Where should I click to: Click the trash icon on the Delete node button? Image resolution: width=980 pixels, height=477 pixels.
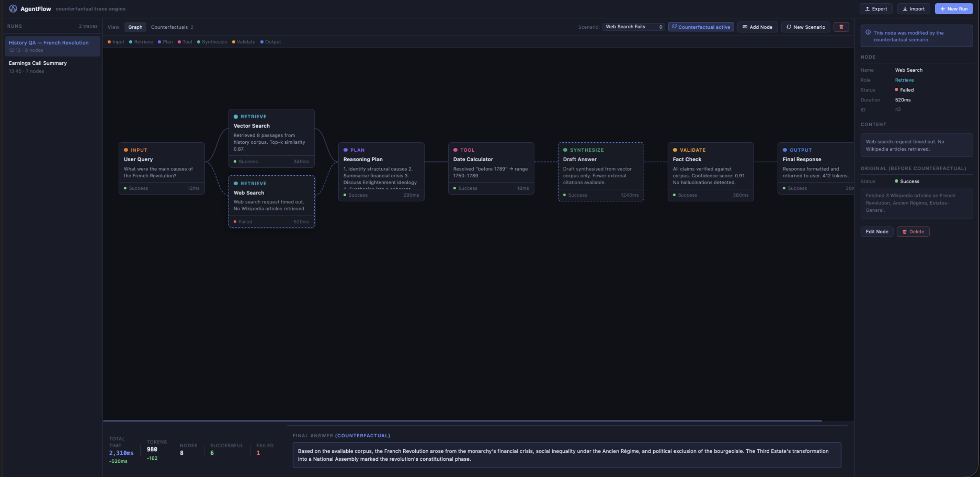coord(906,231)
